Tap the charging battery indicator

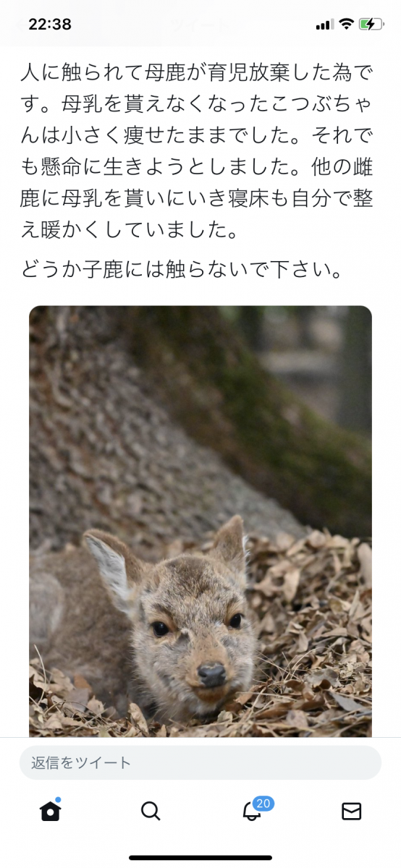(x=370, y=24)
